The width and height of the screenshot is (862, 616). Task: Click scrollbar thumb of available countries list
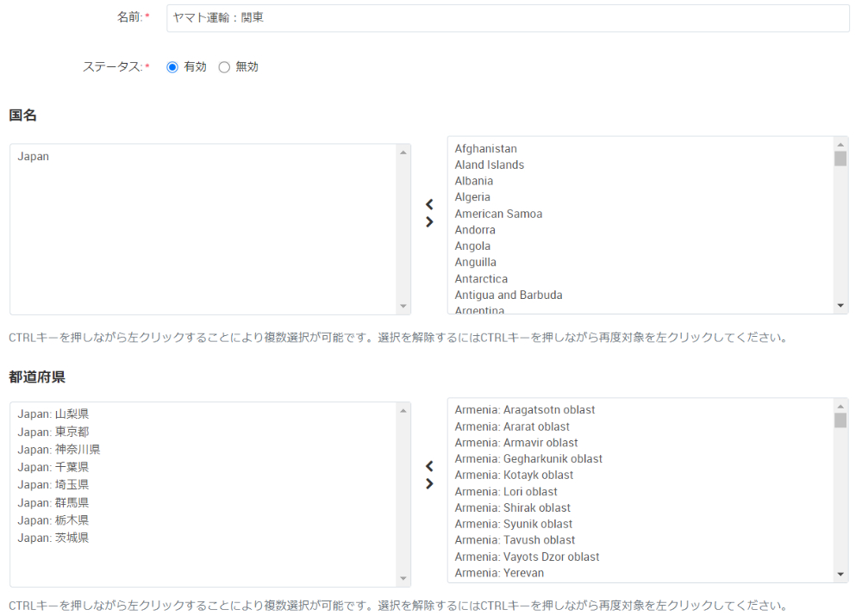pos(840,159)
